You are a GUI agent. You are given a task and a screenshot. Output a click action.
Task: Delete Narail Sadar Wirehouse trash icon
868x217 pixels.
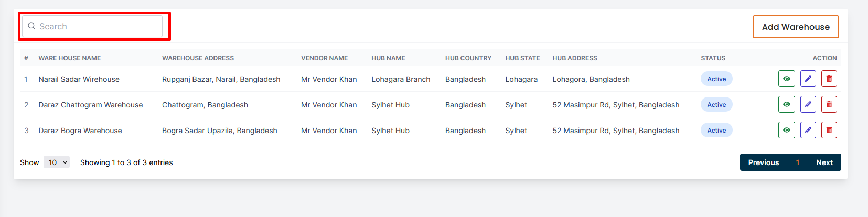pos(829,79)
